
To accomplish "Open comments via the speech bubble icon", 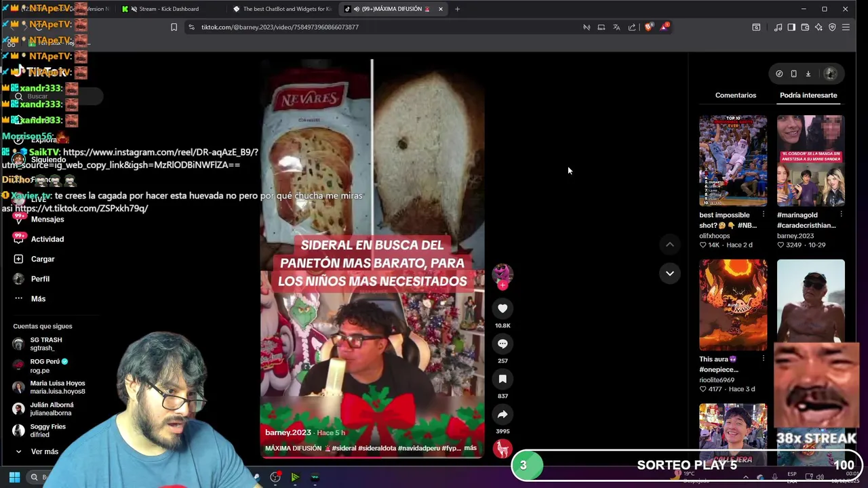I will (502, 344).
